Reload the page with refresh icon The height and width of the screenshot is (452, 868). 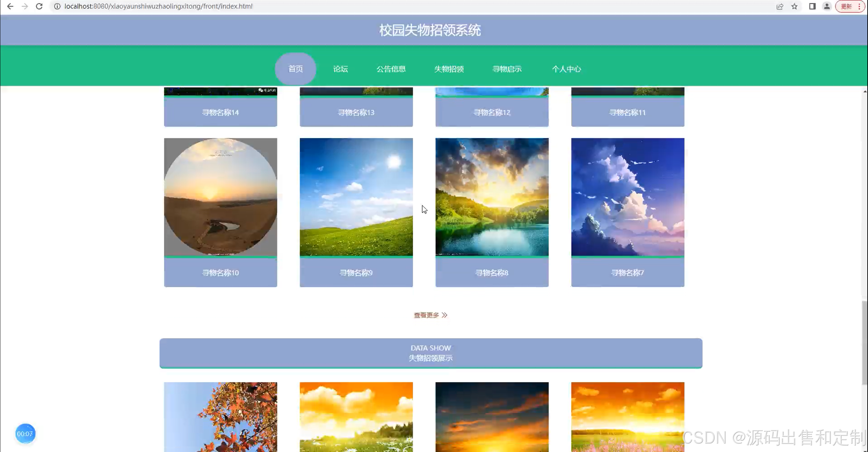tap(39, 6)
